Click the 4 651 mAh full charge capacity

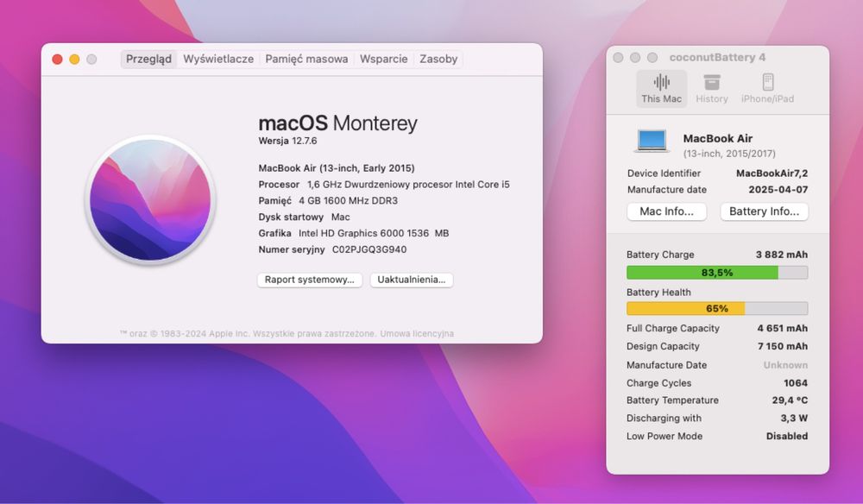click(782, 328)
